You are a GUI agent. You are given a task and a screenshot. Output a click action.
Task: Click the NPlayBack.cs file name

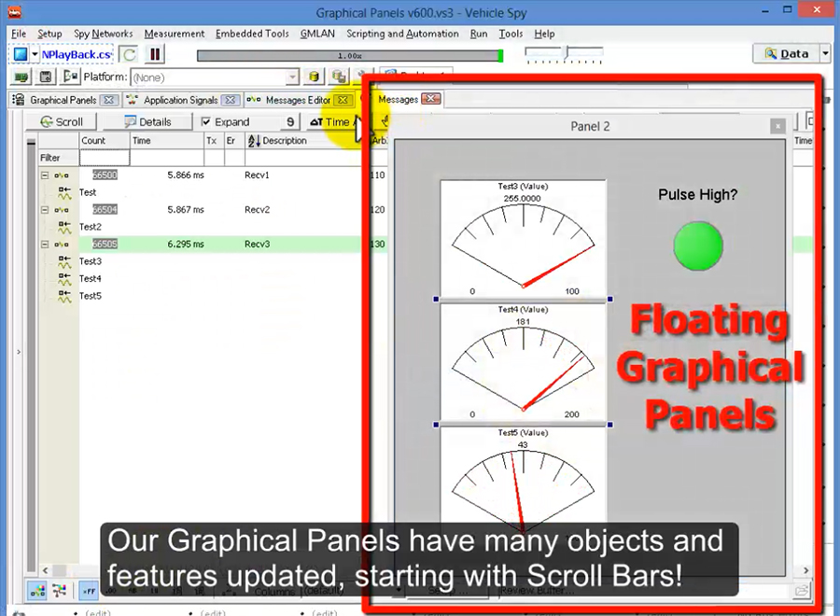tap(77, 54)
